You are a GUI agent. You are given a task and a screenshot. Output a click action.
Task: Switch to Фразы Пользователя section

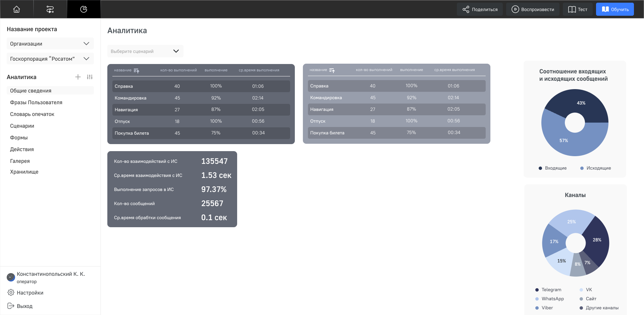[36, 102]
